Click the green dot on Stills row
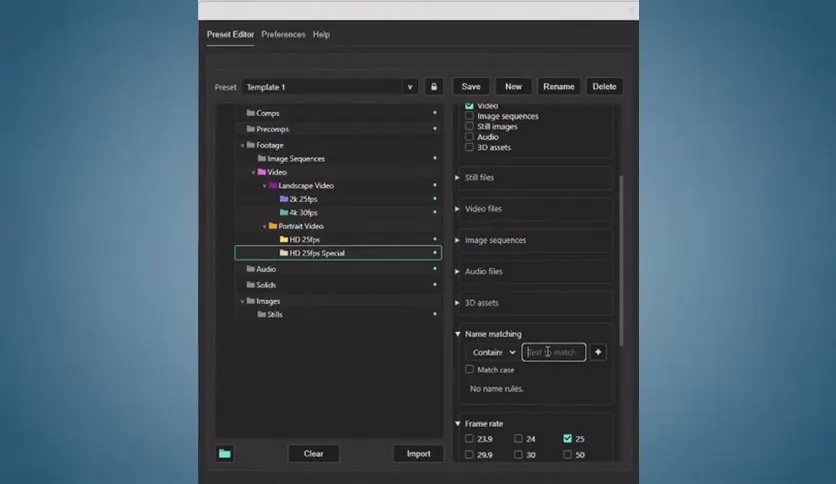The height and width of the screenshot is (484, 836). coord(435,314)
